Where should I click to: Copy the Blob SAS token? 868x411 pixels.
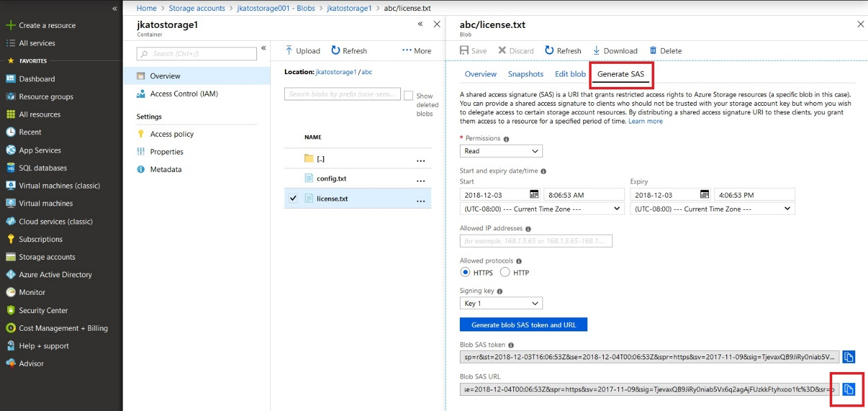click(849, 357)
